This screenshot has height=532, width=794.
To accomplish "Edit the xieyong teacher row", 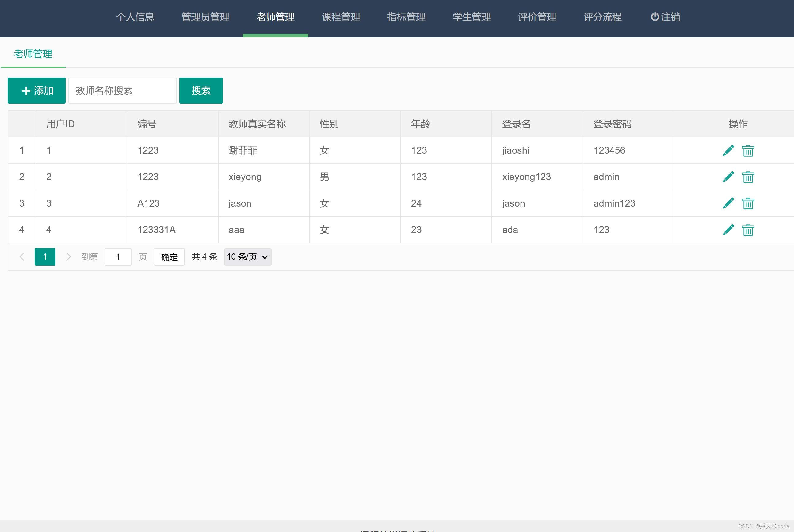I will (728, 177).
